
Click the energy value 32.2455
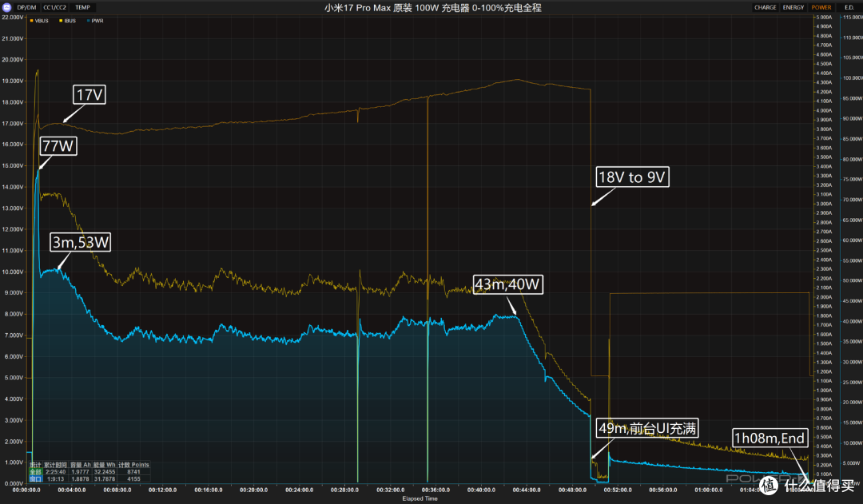click(105, 471)
